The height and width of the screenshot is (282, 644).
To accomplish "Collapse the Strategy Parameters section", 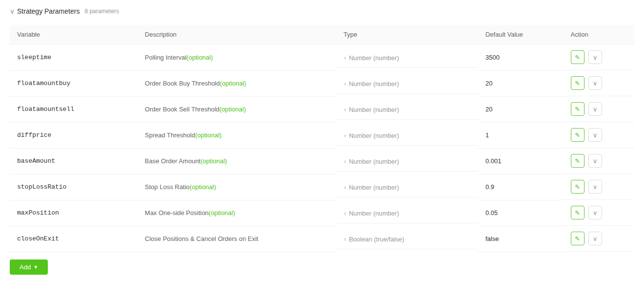I will (x=12, y=11).
